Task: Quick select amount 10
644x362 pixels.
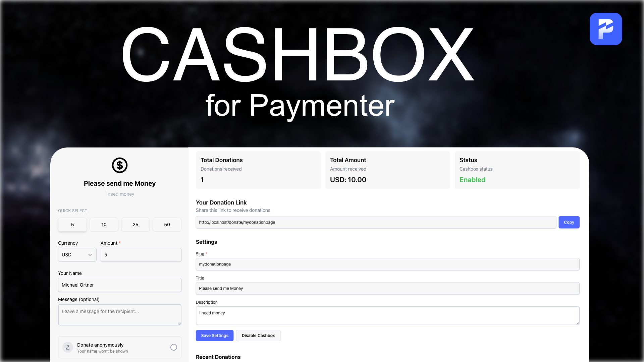Action: point(104,225)
